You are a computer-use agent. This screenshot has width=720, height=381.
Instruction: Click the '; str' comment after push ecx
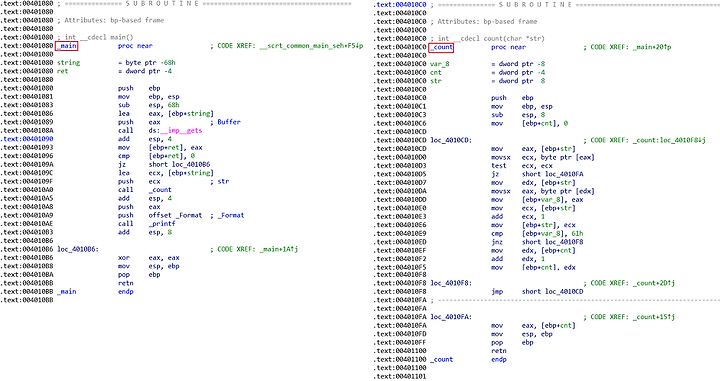click(x=219, y=181)
